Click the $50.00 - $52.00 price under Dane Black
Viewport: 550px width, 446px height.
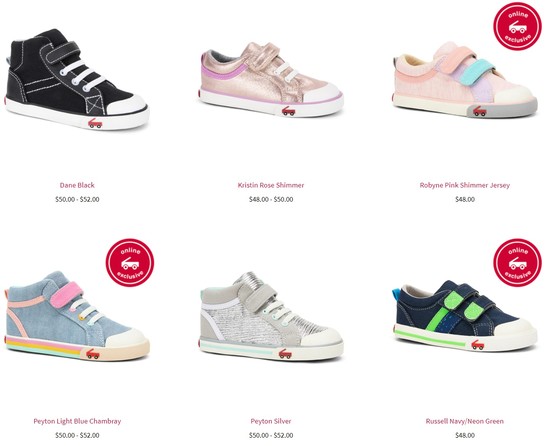[77, 199]
